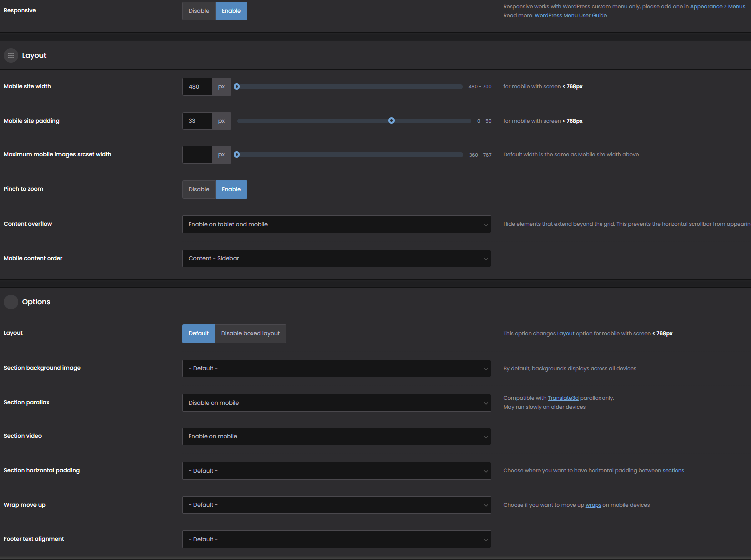Open the Appearance > Menus link

[717, 6]
